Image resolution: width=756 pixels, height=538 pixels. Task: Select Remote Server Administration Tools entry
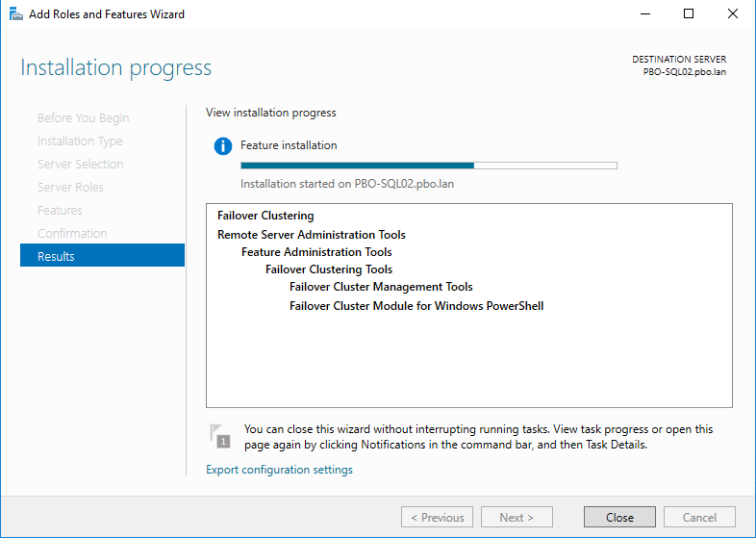[312, 235]
